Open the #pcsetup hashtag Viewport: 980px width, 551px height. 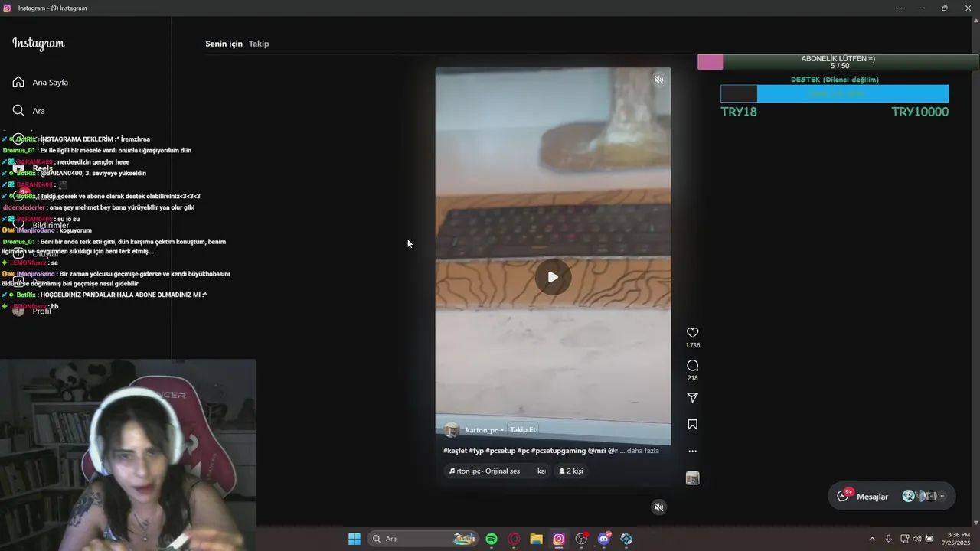click(501, 451)
